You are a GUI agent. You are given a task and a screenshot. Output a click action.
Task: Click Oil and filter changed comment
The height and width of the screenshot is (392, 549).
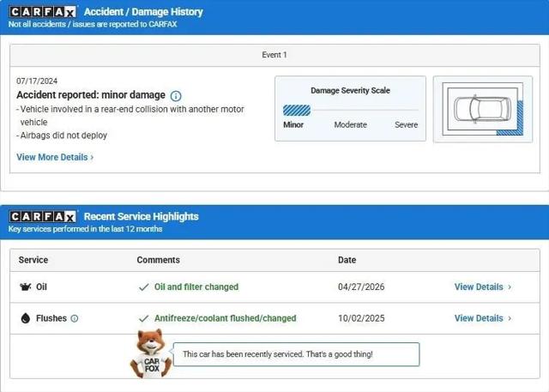pos(196,287)
